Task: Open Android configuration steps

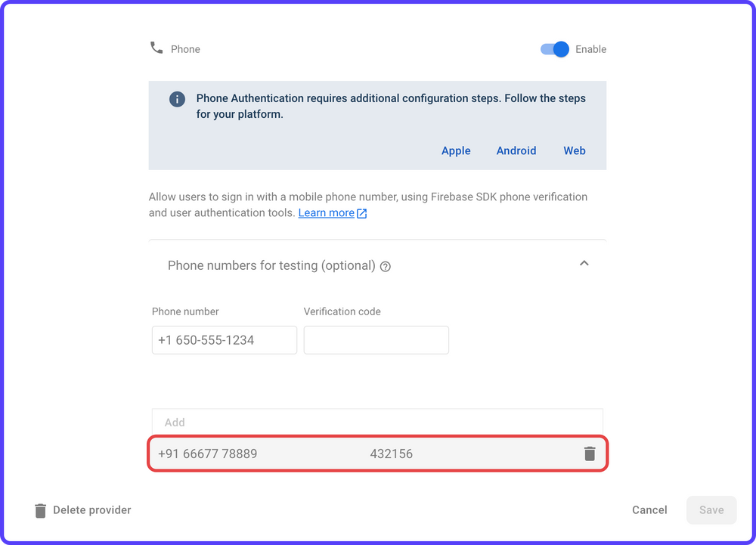Action: pos(516,150)
